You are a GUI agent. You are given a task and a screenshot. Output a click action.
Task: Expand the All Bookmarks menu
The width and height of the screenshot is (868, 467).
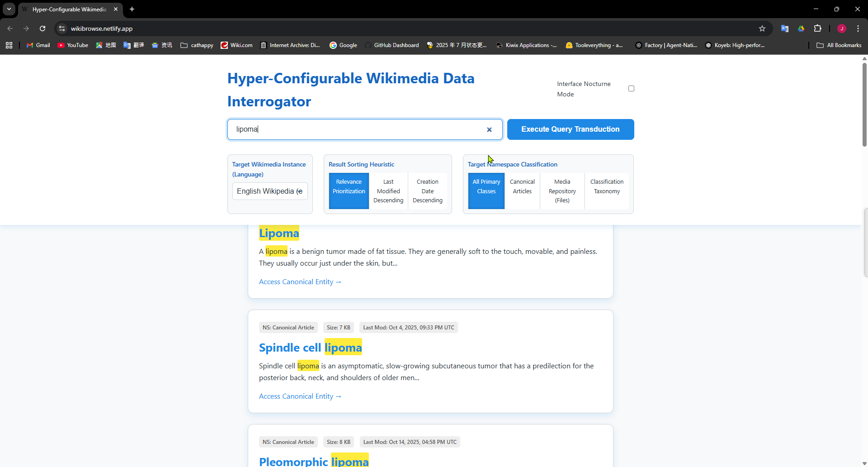click(839, 45)
